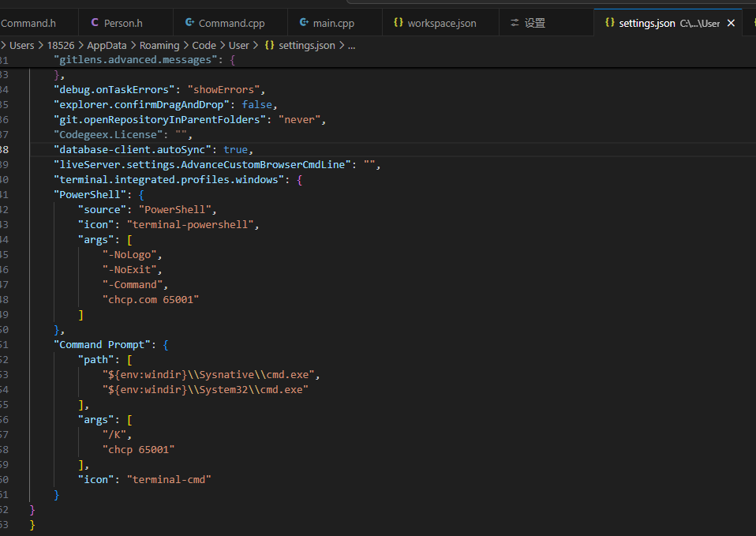This screenshot has width=756, height=536.
Task: Click the C++ icon on Command.cpp tab
Action: 189,23
